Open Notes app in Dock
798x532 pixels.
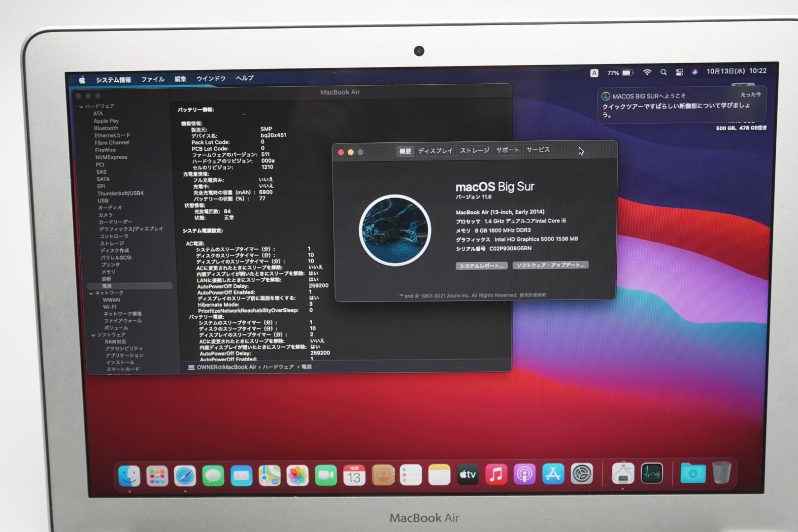point(439,475)
